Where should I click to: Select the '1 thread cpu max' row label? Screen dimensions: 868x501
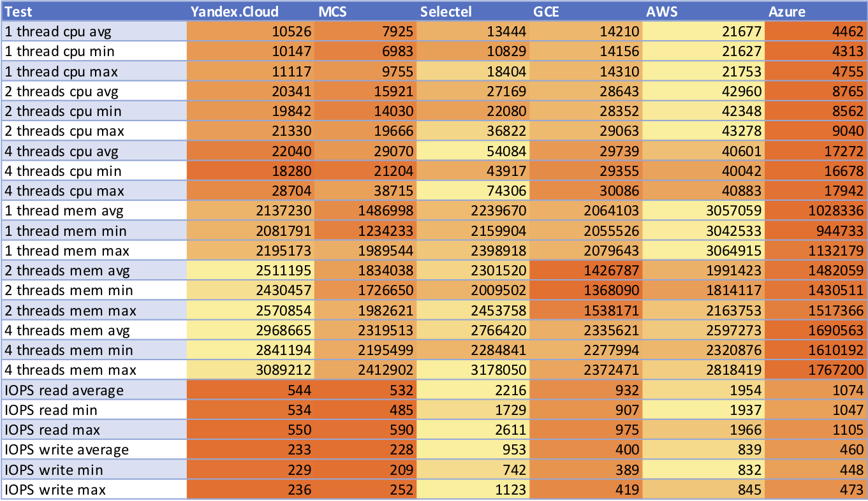(x=94, y=71)
